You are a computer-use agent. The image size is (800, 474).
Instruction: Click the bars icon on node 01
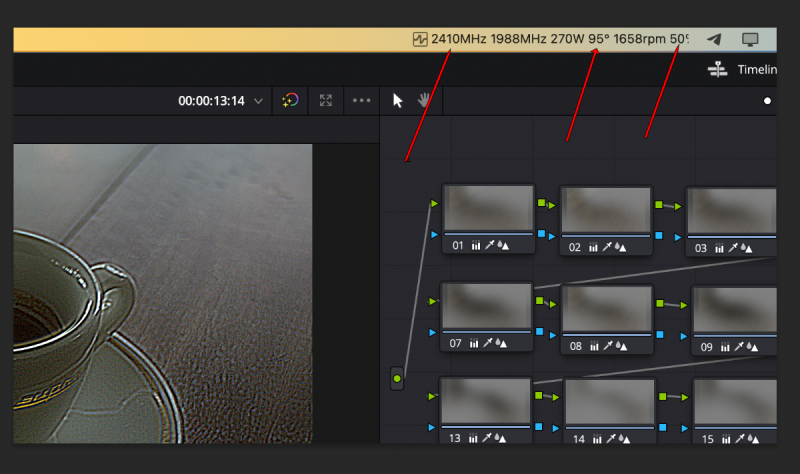[x=476, y=245]
